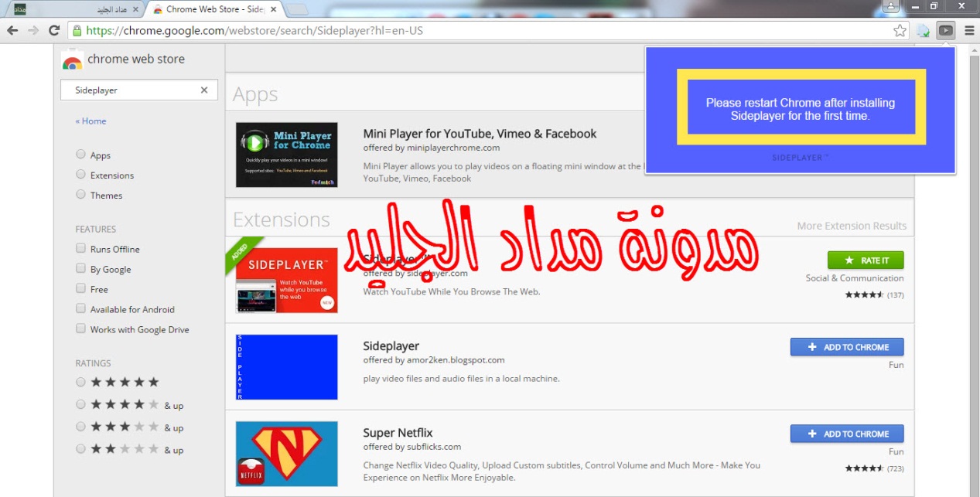Click offered by subflicks.com text
This screenshot has width=980, height=497.
click(x=412, y=447)
